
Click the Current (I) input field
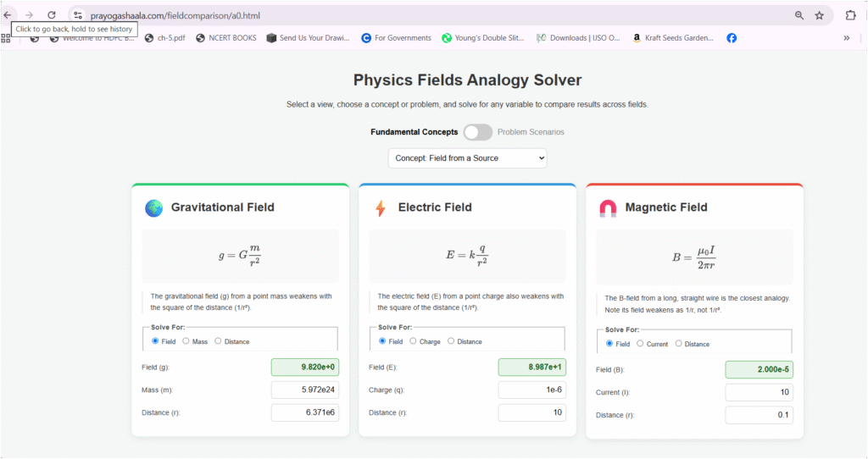759,393
